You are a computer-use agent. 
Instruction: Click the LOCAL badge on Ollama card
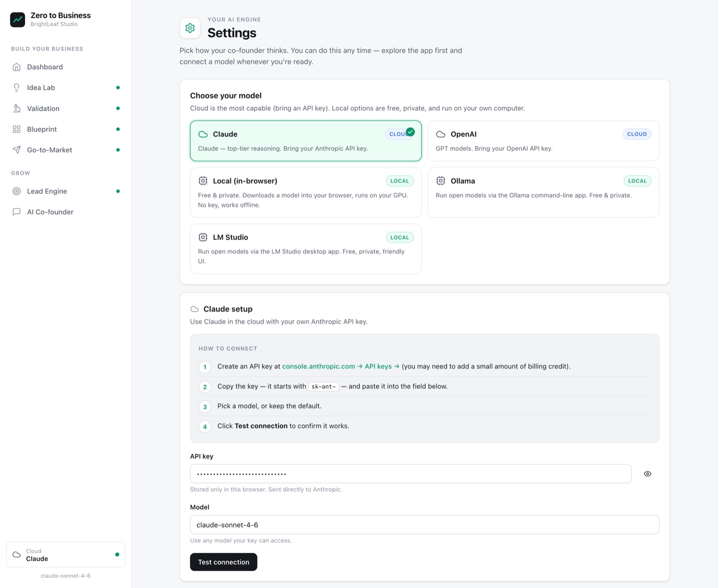click(637, 181)
